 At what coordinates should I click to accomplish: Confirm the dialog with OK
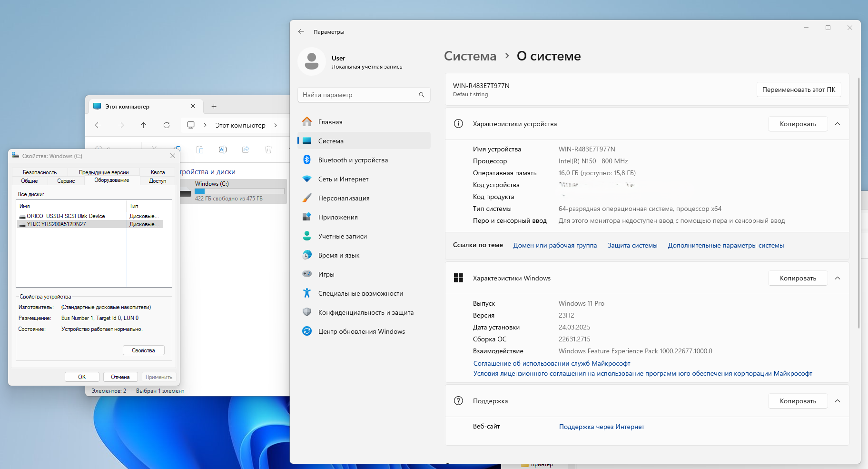point(82,377)
